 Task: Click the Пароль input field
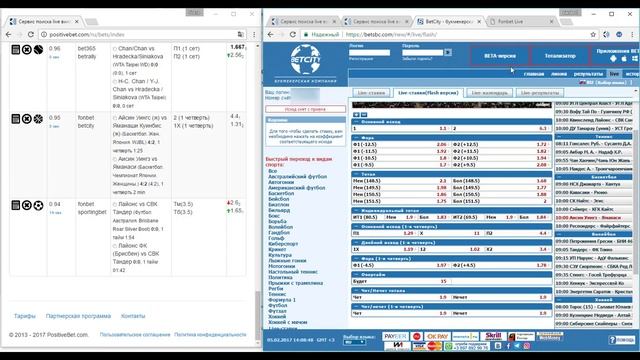point(422,53)
